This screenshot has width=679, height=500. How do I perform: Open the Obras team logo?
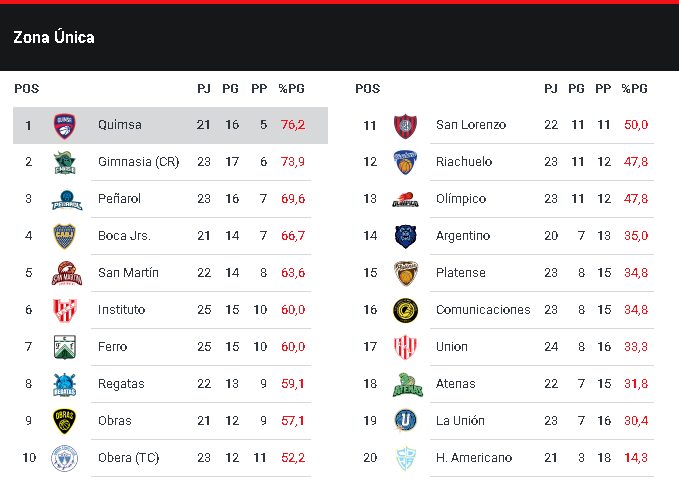[x=66, y=421]
